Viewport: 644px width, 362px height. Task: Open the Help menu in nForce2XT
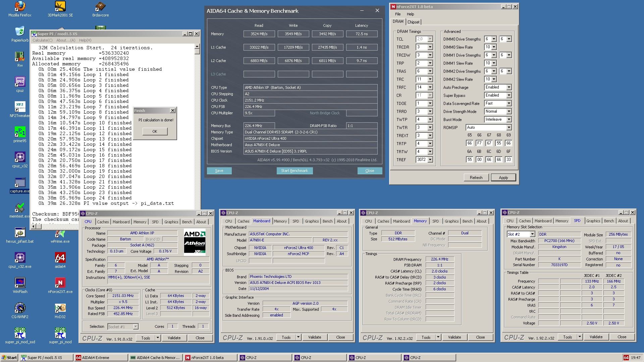(x=410, y=14)
